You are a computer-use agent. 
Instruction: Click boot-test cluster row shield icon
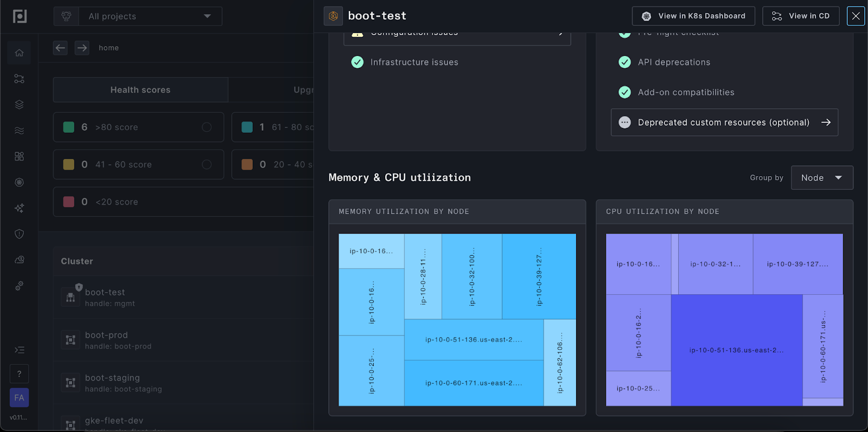79,287
